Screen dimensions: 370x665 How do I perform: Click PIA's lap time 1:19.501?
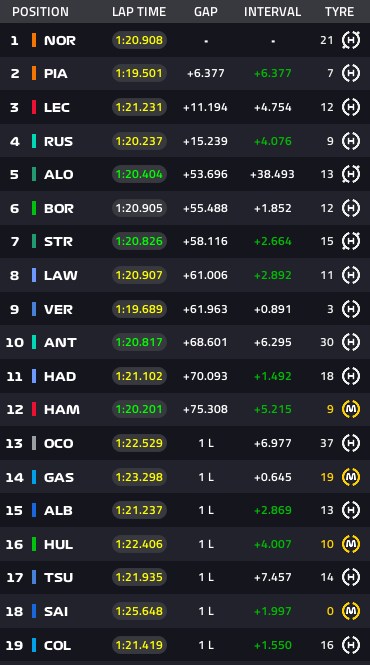click(139, 73)
